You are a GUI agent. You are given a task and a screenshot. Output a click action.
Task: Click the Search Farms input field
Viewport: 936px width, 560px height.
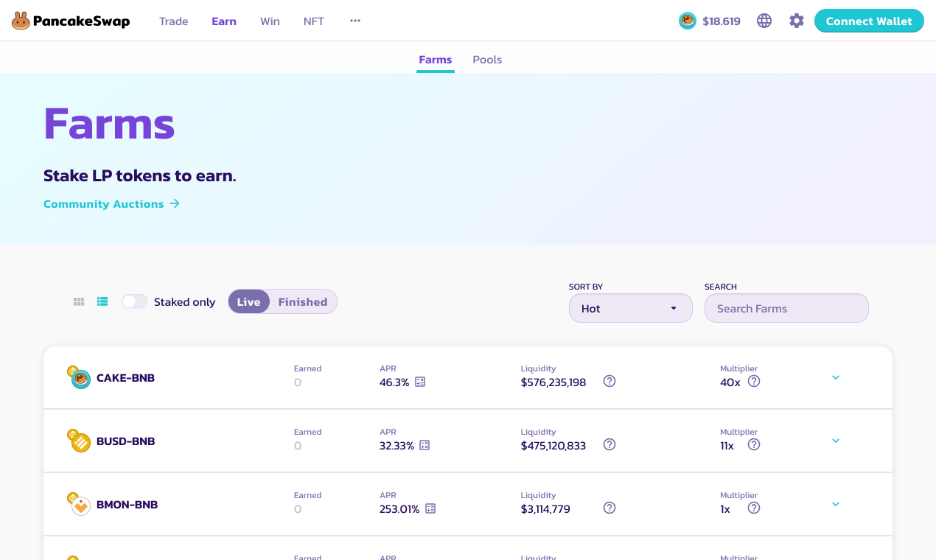[x=786, y=308]
